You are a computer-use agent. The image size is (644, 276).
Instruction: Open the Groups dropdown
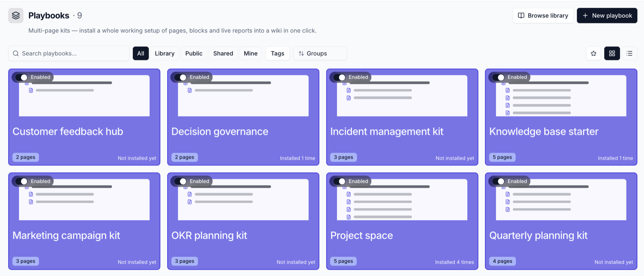point(320,54)
